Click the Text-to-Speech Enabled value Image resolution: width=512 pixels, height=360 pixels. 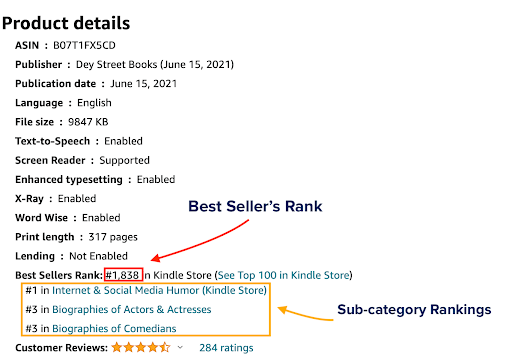coord(123,141)
